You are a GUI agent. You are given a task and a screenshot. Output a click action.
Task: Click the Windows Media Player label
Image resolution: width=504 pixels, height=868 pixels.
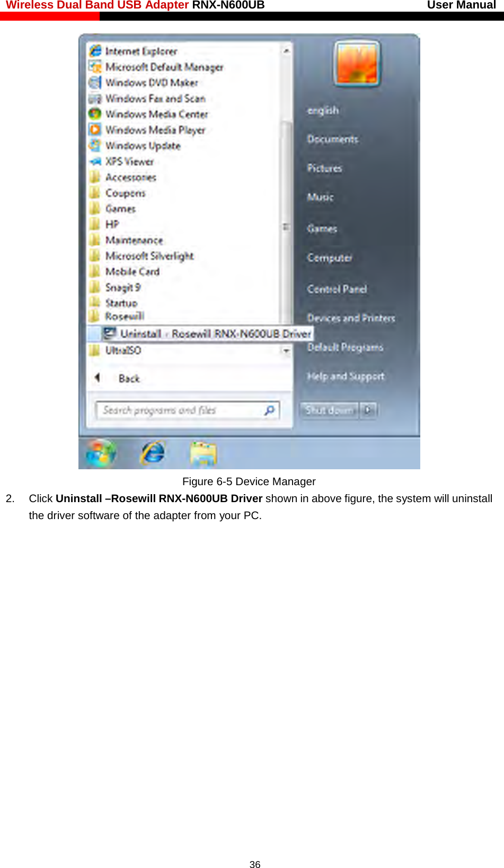click(155, 130)
